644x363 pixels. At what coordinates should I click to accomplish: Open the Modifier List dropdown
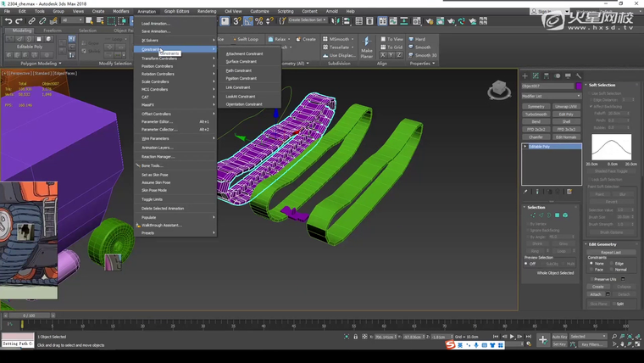tap(549, 96)
